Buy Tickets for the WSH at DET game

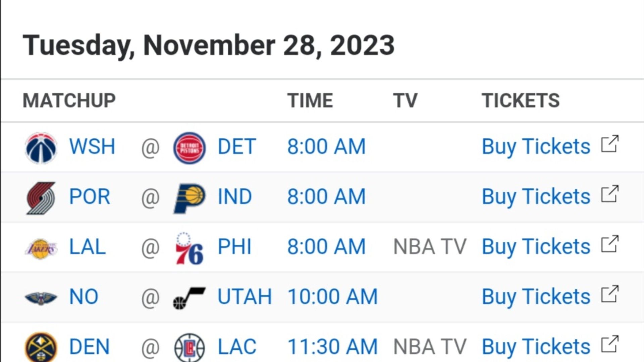[536, 147]
